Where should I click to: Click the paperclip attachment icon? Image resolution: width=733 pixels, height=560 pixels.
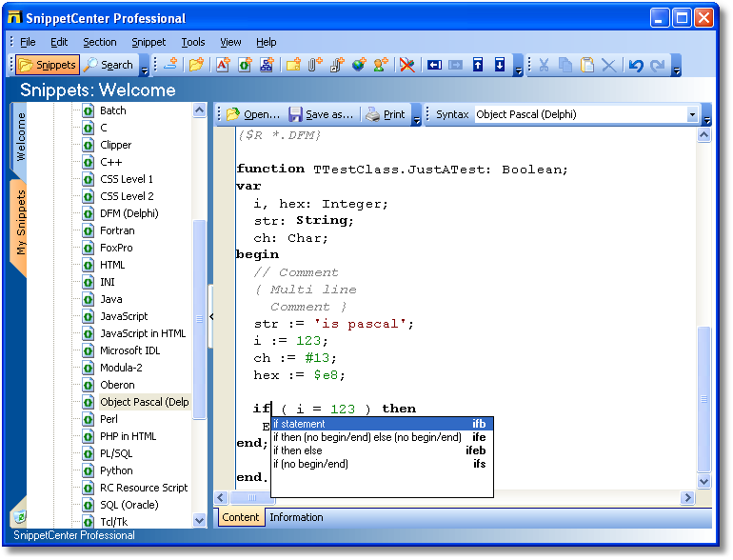[x=315, y=65]
